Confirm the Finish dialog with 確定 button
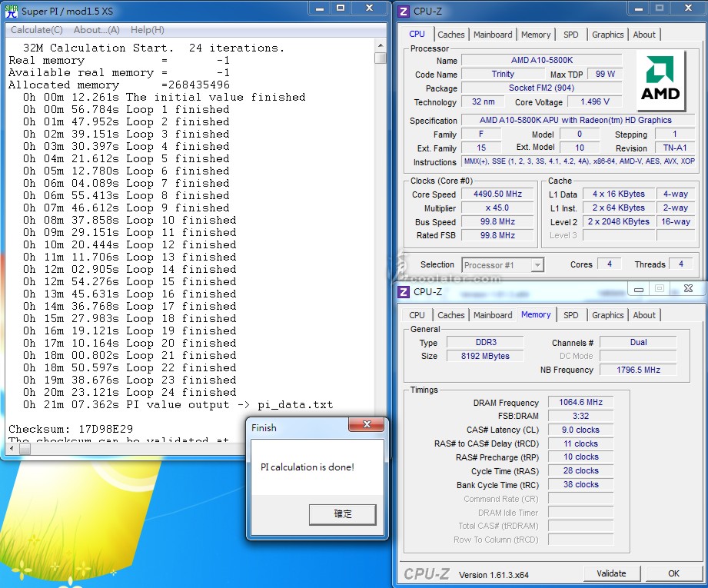This screenshot has height=588, width=708. click(342, 514)
